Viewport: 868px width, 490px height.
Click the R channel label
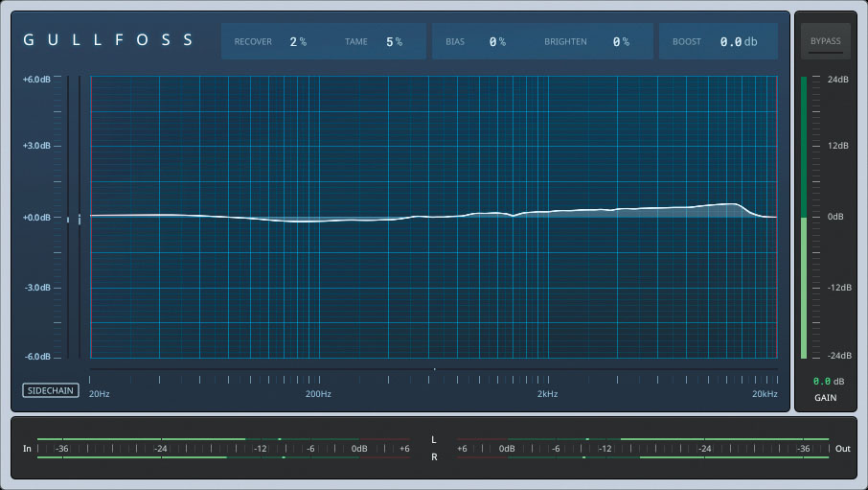click(x=434, y=457)
